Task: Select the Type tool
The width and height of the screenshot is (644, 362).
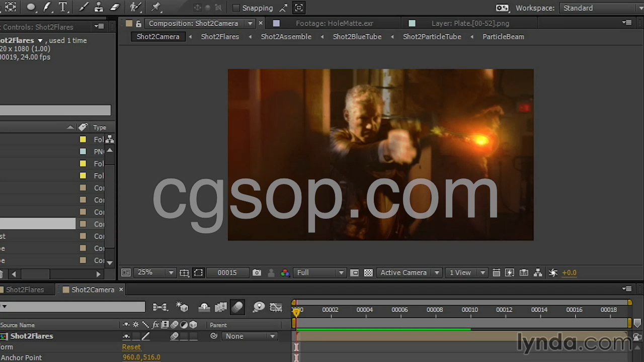Action: pyautogui.click(x=62, y=7)
